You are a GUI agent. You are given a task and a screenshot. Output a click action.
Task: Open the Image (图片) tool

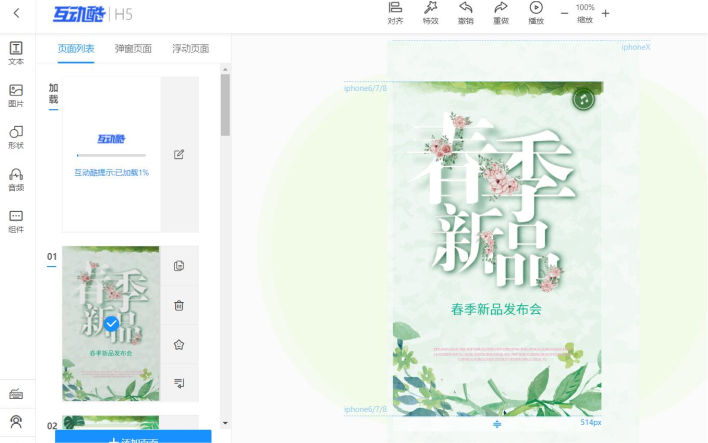point(16,95)
